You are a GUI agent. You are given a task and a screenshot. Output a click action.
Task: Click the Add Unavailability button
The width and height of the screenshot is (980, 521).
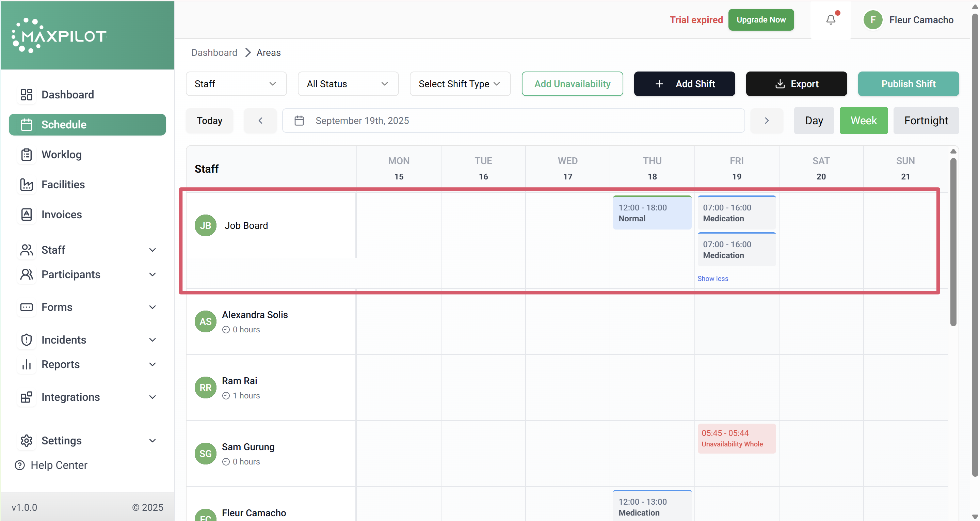(572, 84)
